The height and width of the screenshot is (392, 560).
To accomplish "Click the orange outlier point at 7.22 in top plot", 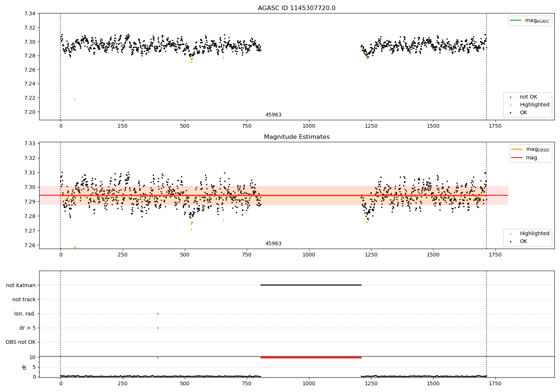I will point(75,99).
